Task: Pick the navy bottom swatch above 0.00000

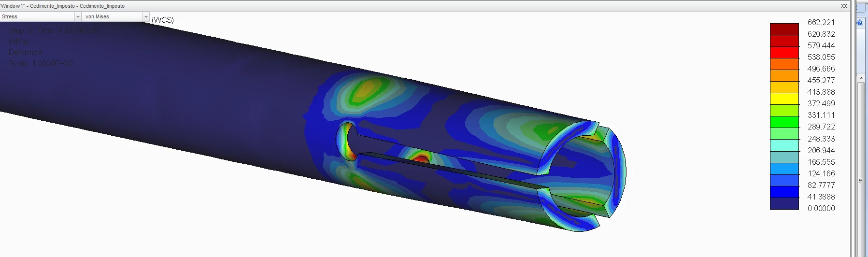Action: tap(784, 203)
